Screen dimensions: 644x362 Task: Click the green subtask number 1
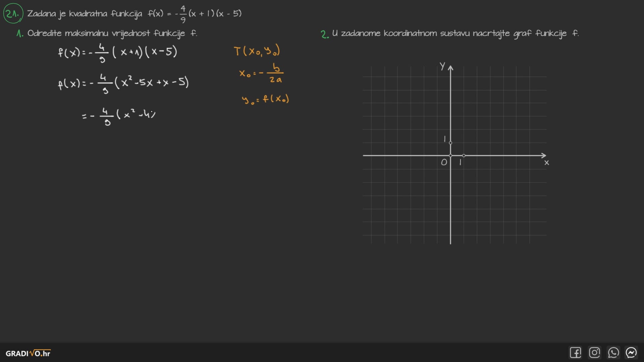pyautogui.click(x=20, y=34)
